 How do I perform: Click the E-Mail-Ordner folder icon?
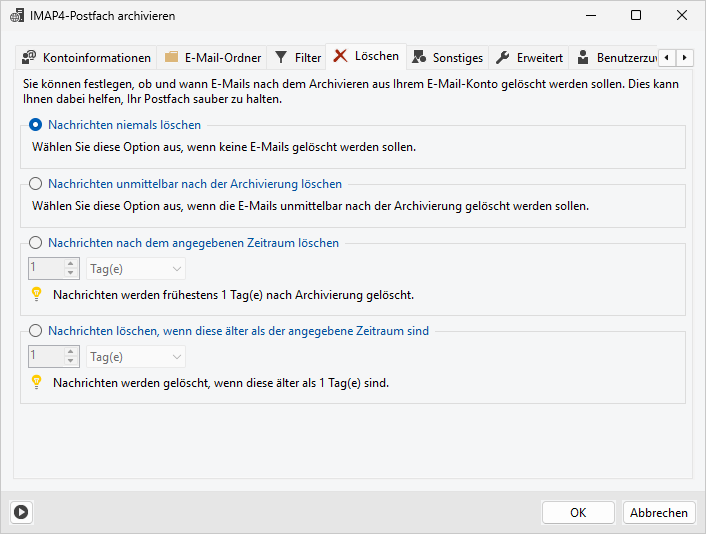171,58
